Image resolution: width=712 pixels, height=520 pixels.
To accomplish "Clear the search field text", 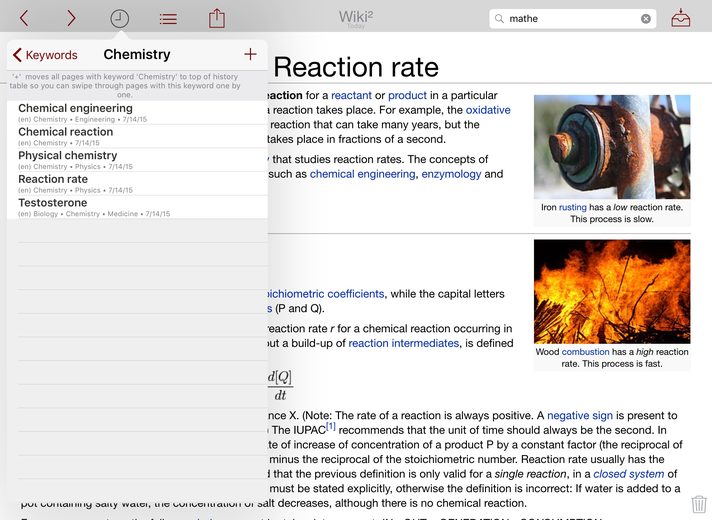I will click(x=645, y=19).
